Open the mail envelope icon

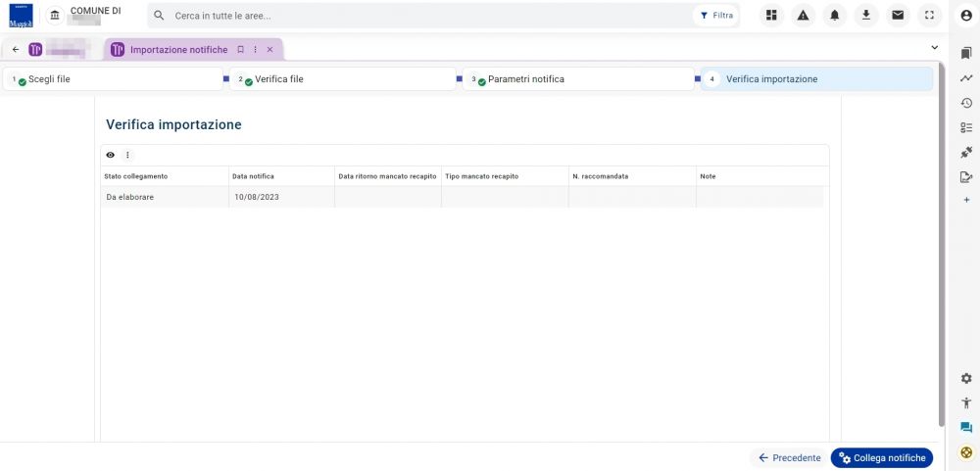point(898,16)
